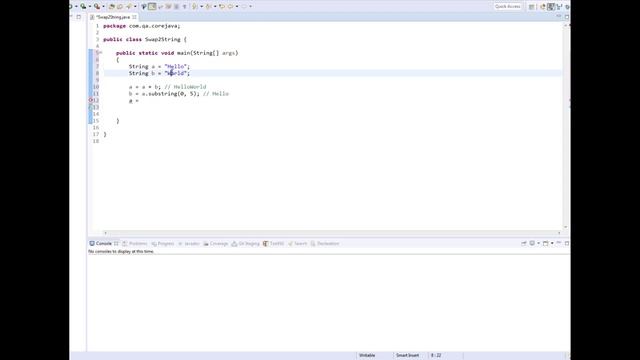Select the highlighted Java perspective icon
This screenshot has width=640, height=360.
click(551, 7)
